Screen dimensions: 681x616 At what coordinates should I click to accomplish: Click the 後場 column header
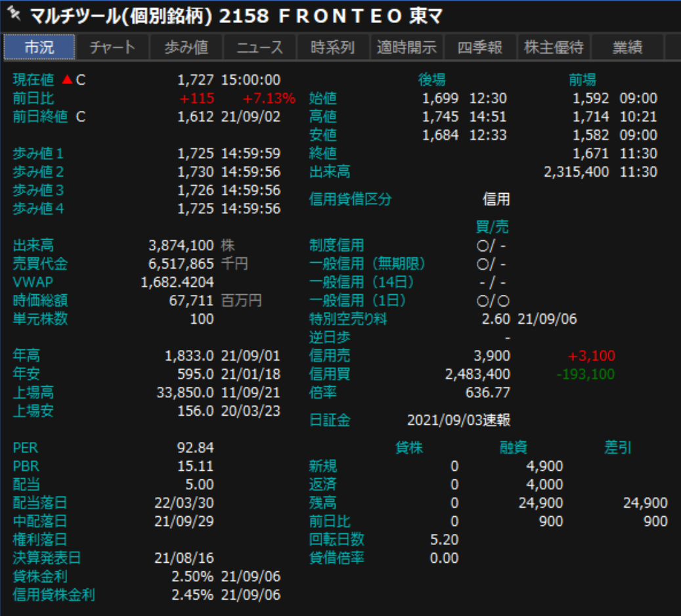coord(431,79)
